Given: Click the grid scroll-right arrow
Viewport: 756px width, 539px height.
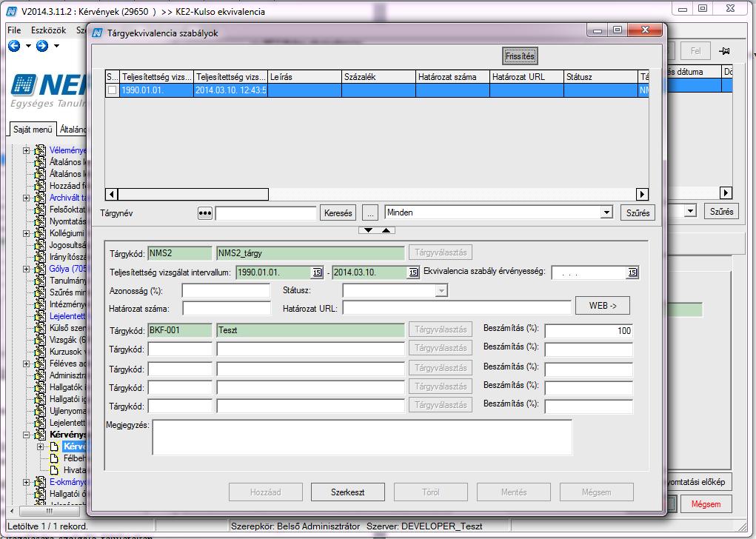Looking at the screenshot, I should (x=642, y=194).
